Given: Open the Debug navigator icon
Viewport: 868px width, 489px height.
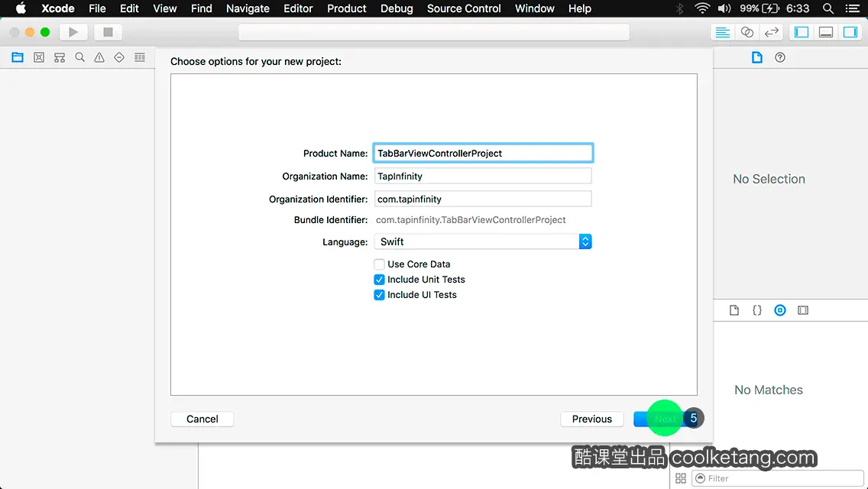Looking at the screenshot, I should [x=140, y=57].
